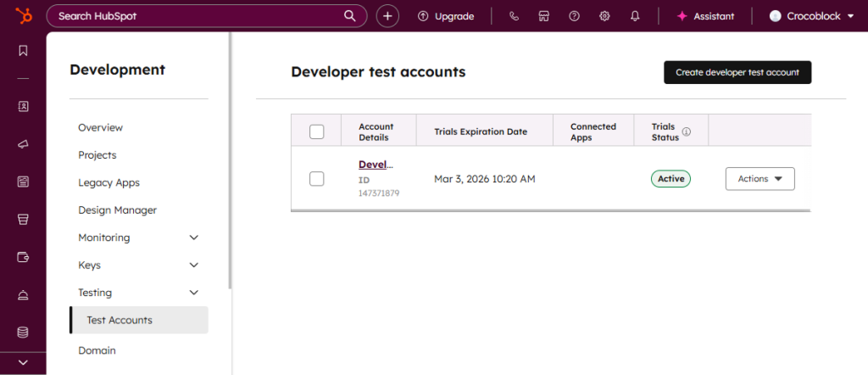This screenshot has height=375, width=868.
Task: Open the Help question mark icon
Action: click(x=574, y=16)
